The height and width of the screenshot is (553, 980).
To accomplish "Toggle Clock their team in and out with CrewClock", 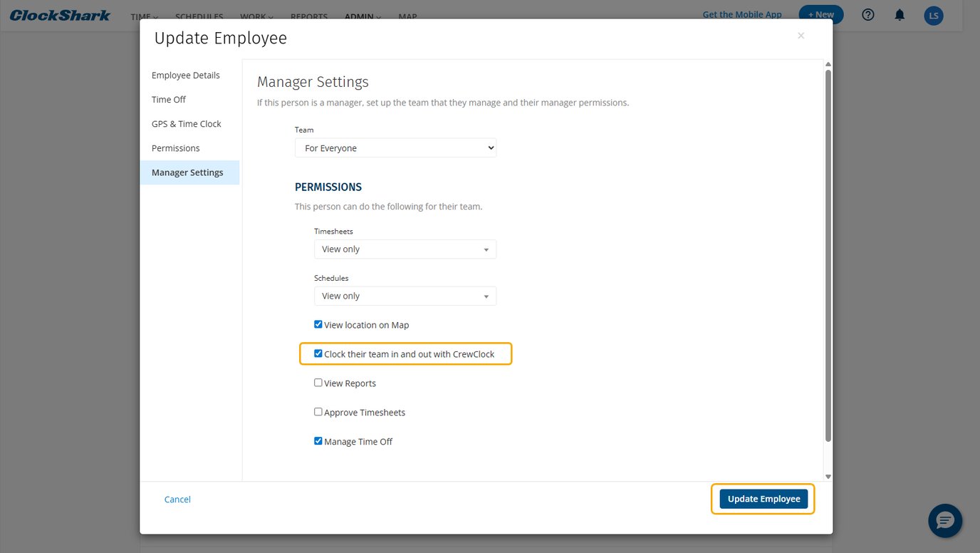I will (x=318, y=353).
